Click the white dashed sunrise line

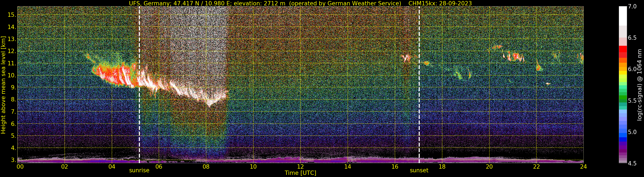click(x=139, y=85)
